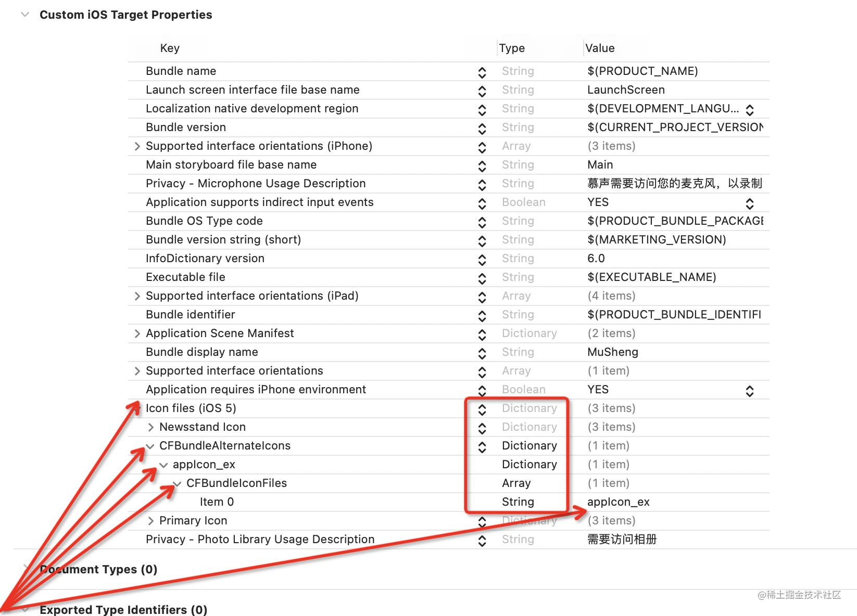Open key stepper for CFBundleAlternateIcons
This screenshot has height=616, width=857.
click(482, 447)
